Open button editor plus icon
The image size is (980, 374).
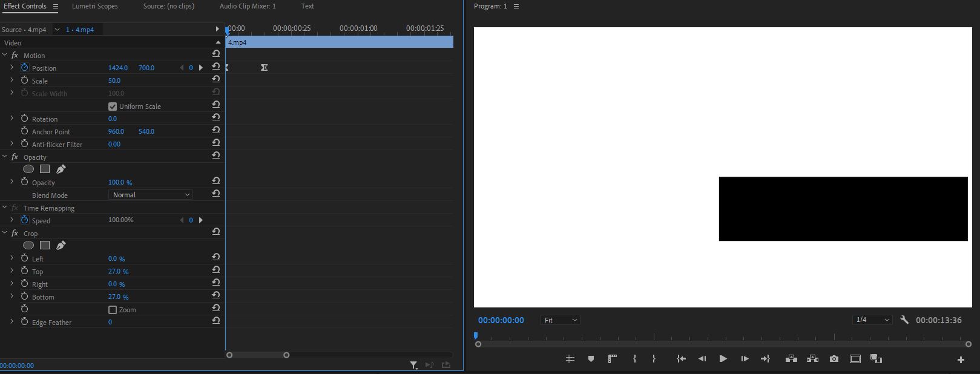[961, 360]
